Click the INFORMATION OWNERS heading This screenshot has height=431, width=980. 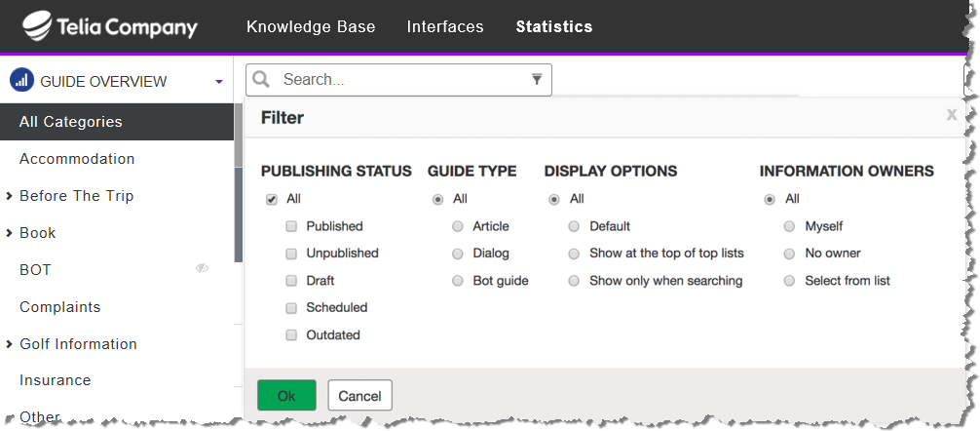[847, 172]
